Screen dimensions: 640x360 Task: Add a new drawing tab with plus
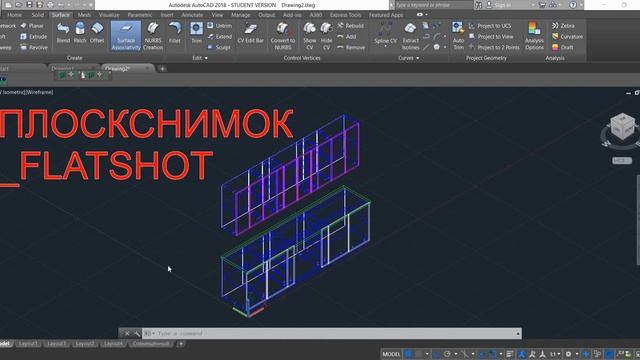tap(162, 69)
